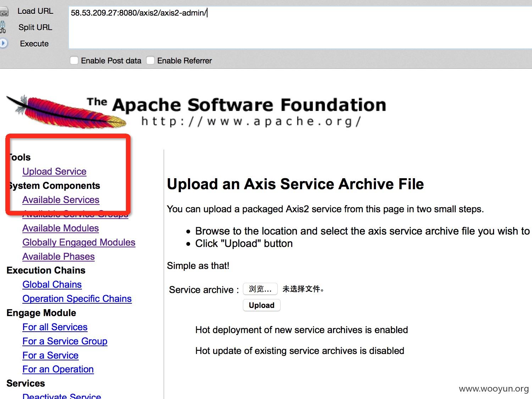The width and height of the screenshot is (532, 399).
Task: Enable the Post data checkbox
Action: click(x=74, y=61)
